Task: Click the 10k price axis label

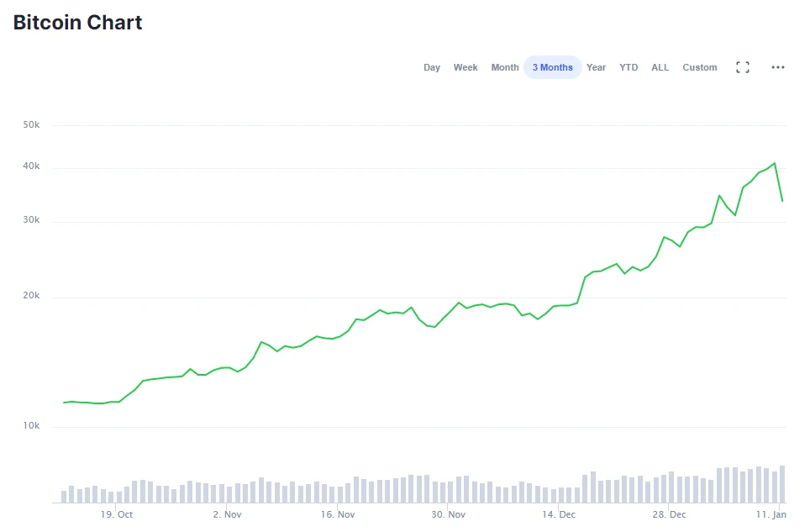Action: 32,427
